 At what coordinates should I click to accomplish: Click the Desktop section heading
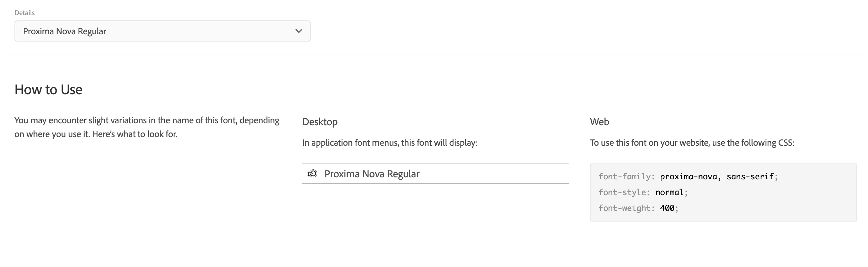pyautogui.click(x=320, y=122)
